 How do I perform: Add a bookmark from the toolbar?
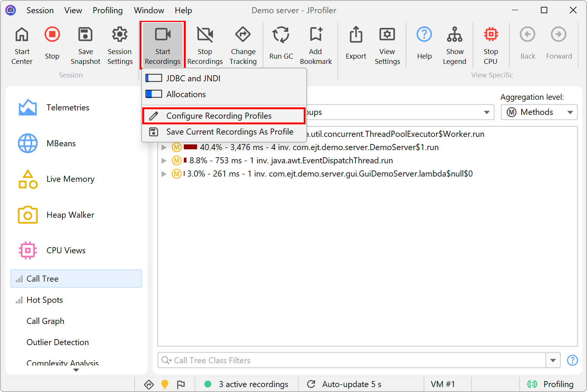[316, 45]
